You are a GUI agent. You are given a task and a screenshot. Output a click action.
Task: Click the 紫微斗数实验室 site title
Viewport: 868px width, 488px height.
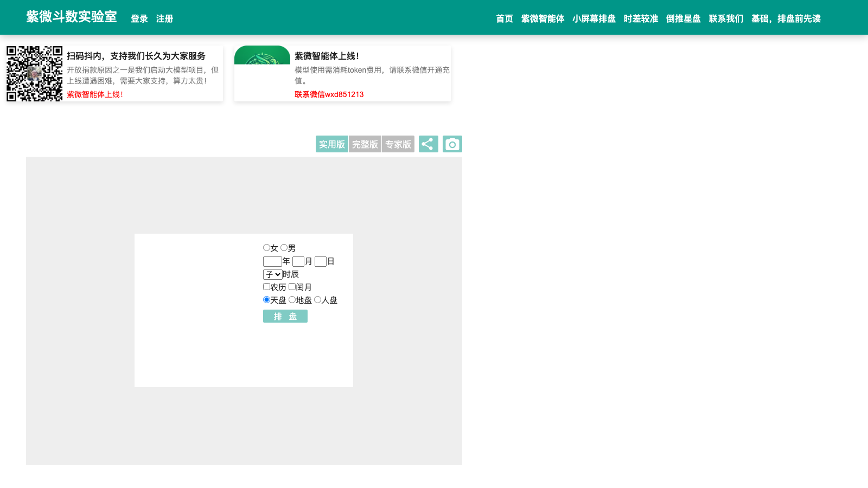pos(72,17)
